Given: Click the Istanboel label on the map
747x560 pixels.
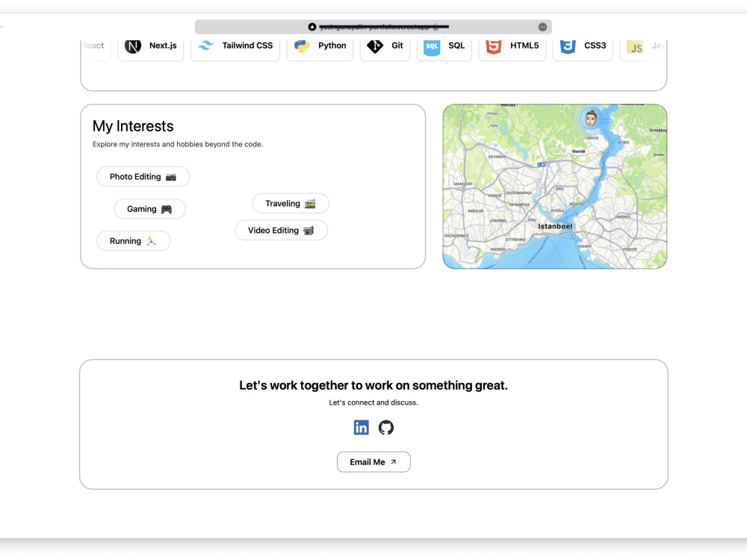Looking at the screenshot, I should (555, 226).
